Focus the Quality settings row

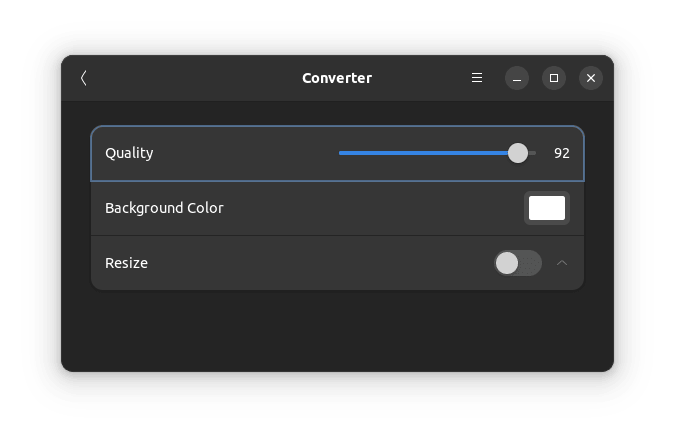point(250,153)
